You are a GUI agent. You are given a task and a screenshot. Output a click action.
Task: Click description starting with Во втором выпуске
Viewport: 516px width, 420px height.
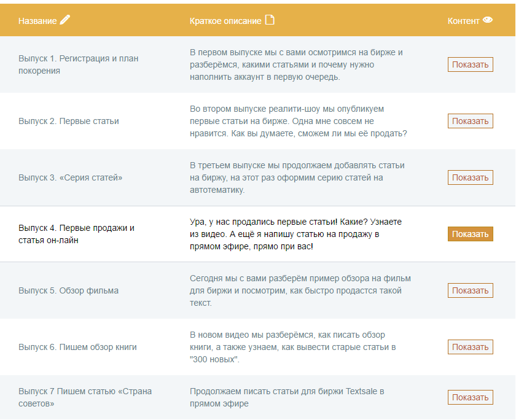click(298, 121)
